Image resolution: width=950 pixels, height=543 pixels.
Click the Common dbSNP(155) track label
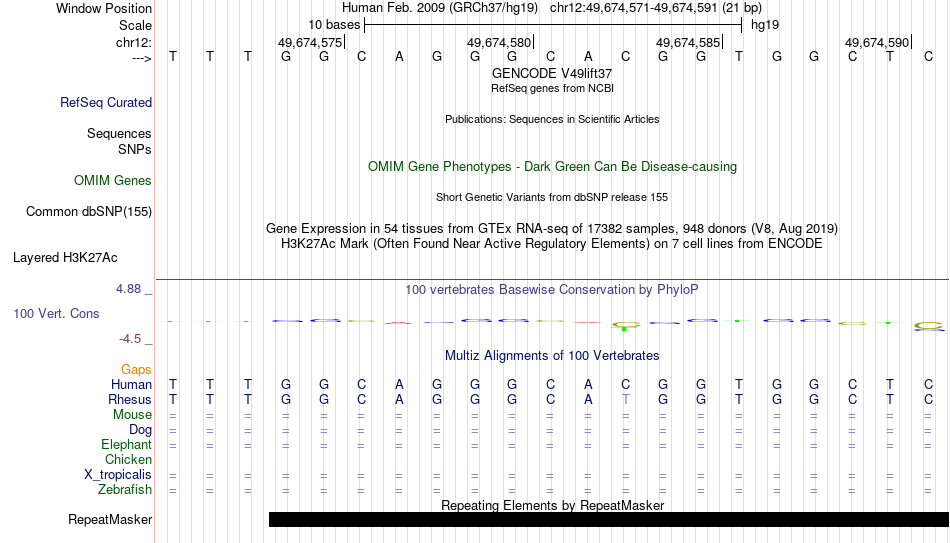pos(88,212)
